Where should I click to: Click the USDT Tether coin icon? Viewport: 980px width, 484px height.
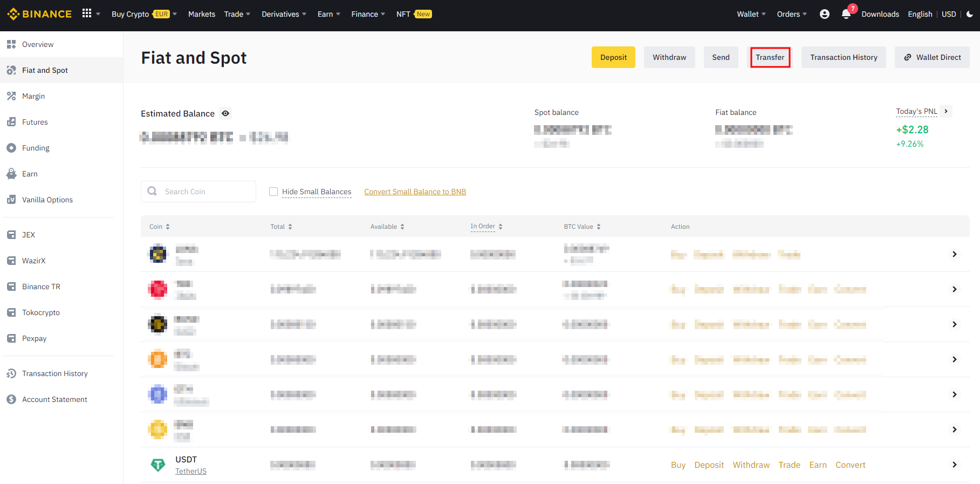point(157,465)
